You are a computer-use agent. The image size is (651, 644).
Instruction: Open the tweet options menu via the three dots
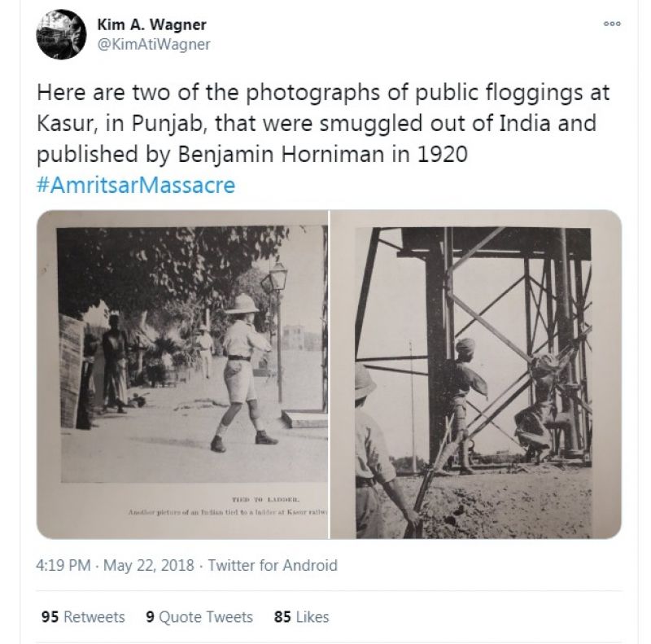[x=610, y=24]
